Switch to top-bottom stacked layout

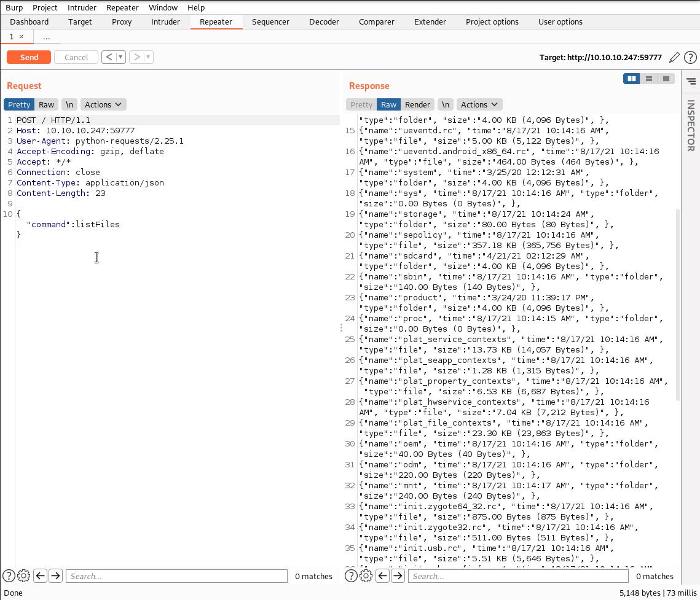(648, 79)
